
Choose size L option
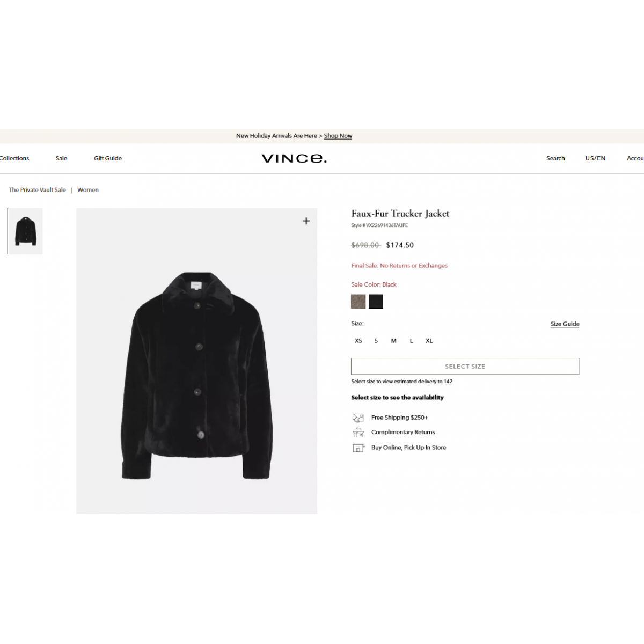pyautogui.click(x=412, y=341)
